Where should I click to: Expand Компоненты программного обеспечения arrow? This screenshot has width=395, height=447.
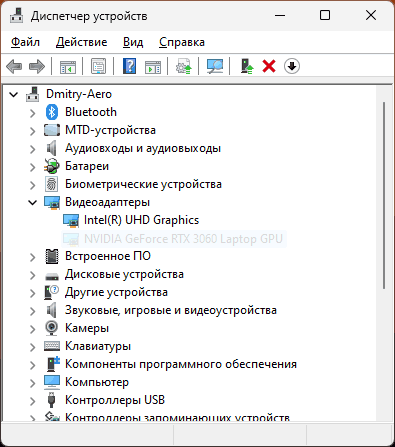[x=32, y=365]
